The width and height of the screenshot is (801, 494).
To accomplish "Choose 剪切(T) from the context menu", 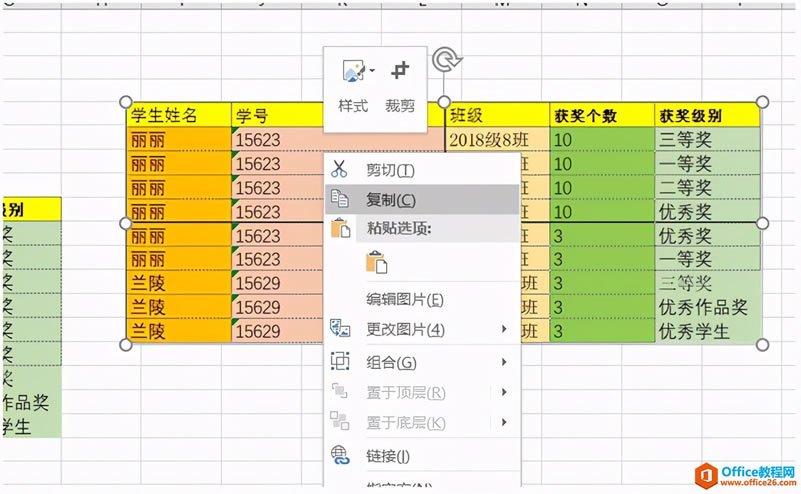I will tap(390, 170).
